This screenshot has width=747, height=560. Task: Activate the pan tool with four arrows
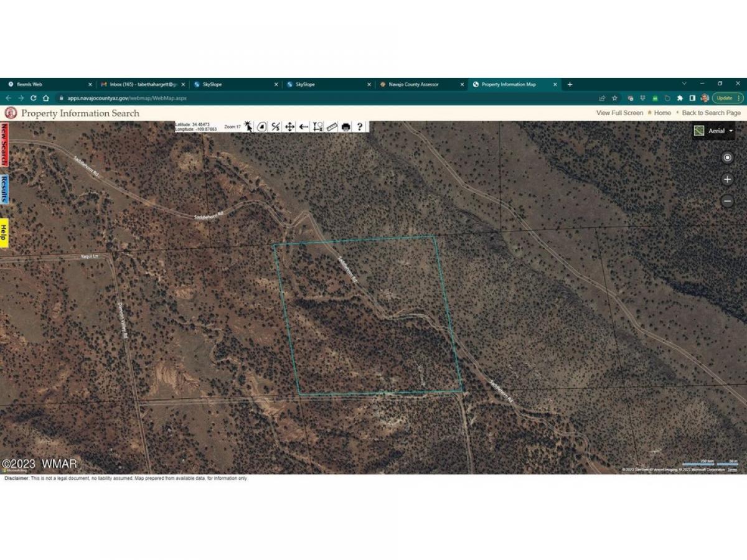(289, 126)
